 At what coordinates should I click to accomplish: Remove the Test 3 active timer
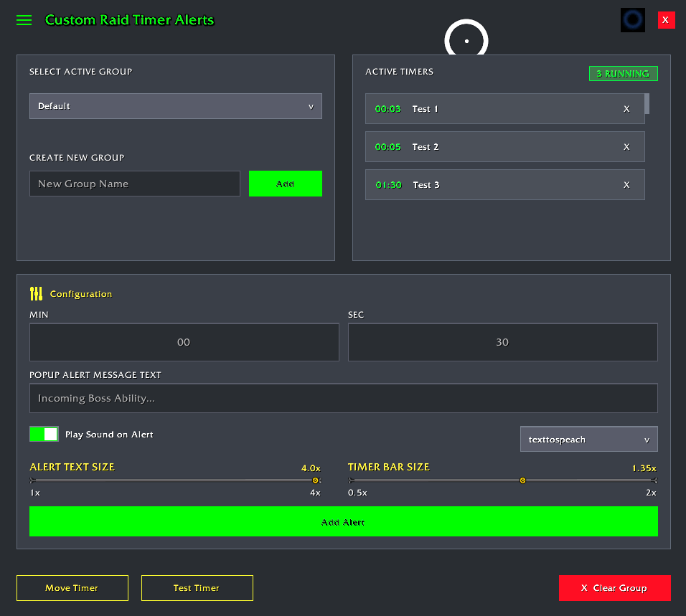(626, 185)
